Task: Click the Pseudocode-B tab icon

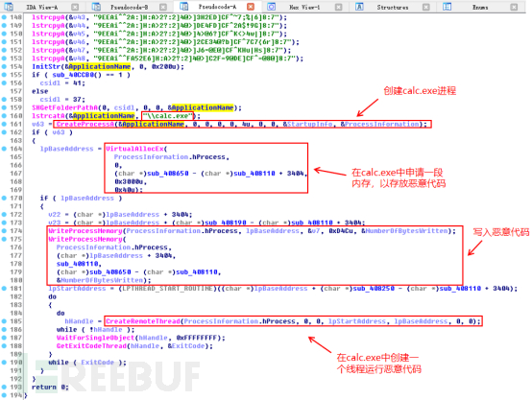Action: pos(96,7)
